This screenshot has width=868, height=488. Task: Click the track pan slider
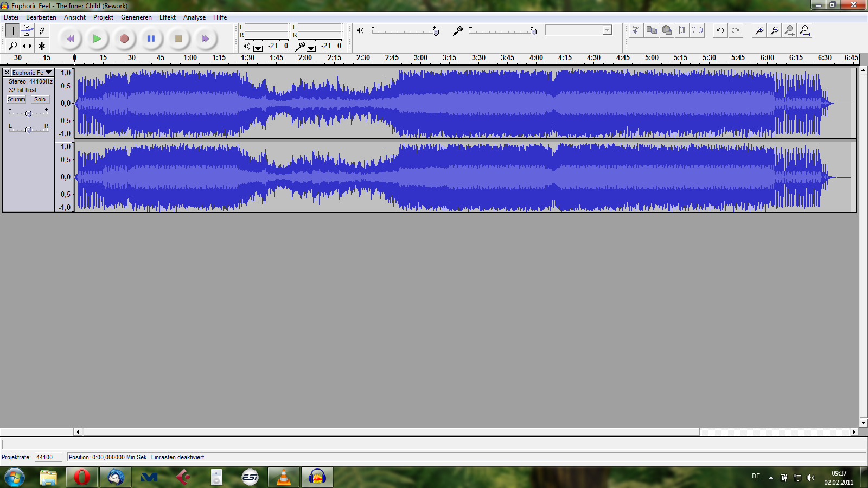click(x=28, y=130)
